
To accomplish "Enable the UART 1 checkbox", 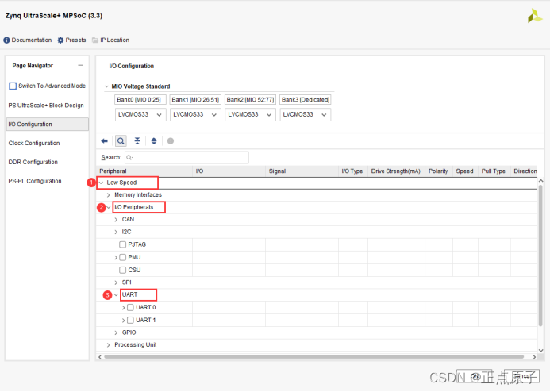I will tap(130, 320).
